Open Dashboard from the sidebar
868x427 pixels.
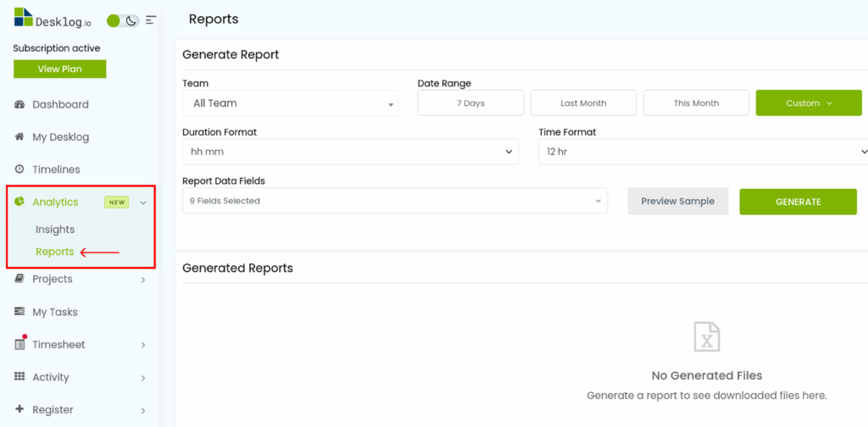pyautogui.click(x=60, y=104)
